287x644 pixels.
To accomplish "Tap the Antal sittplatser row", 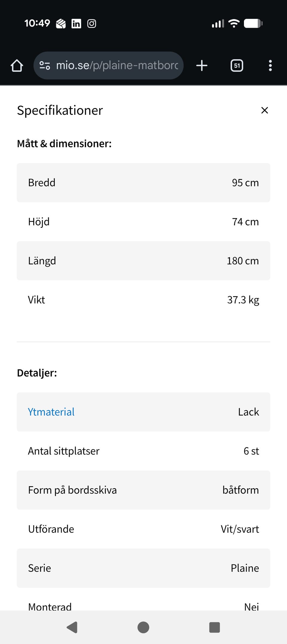I will 143,451.
